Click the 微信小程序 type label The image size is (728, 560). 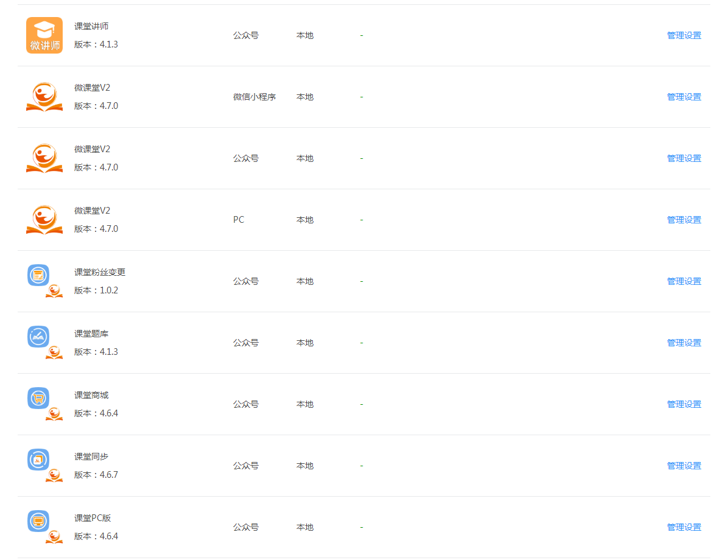click(x=254, y=97)
